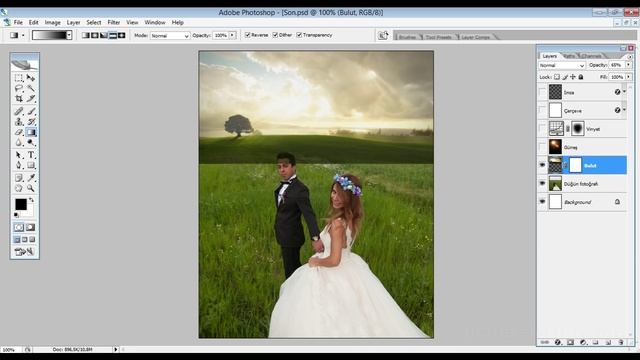Screen dimensions: 640x360
Task: Select the Bulut layer mask thumbnail
Action: [x=576, y=165]
